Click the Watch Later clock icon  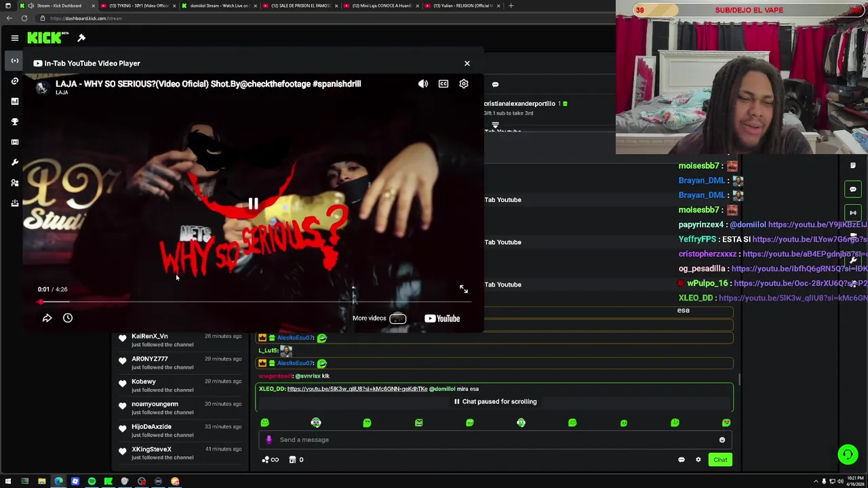pyautogui.click(x=68, y=318)
